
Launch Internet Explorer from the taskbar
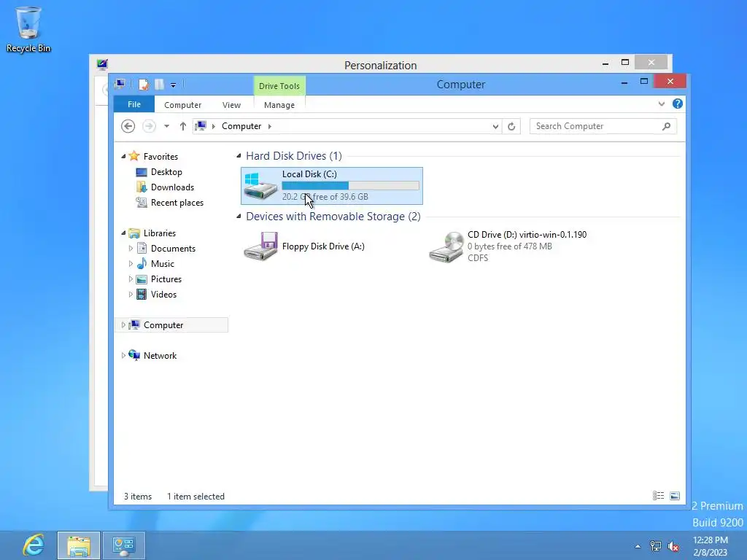pos(34,545)
